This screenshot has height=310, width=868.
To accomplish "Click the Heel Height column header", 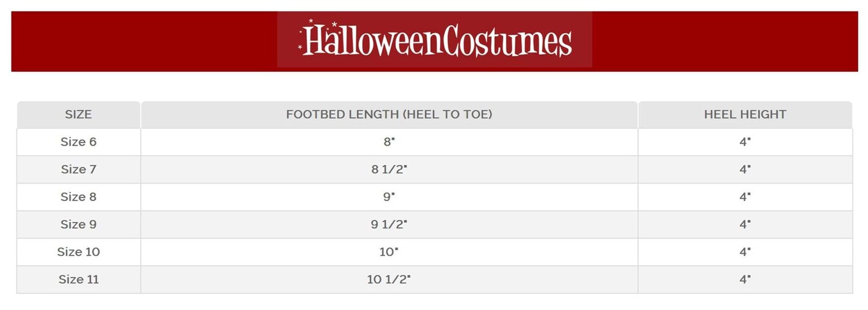I will coord(745,114).
